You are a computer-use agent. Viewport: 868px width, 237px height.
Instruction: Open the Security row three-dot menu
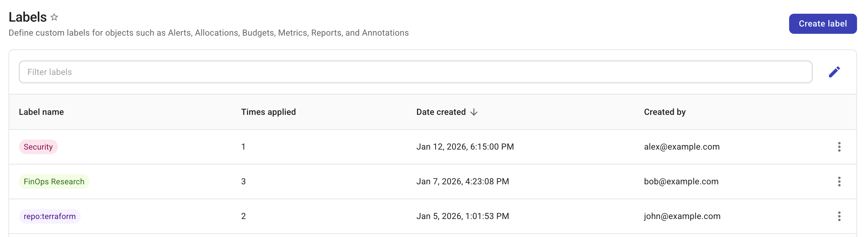point(839,147)
